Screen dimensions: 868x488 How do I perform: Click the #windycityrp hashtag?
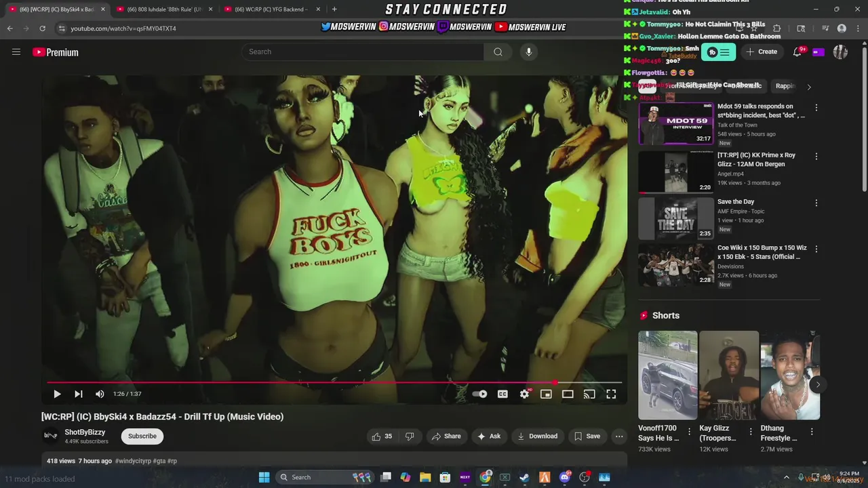tap(133, 461)
